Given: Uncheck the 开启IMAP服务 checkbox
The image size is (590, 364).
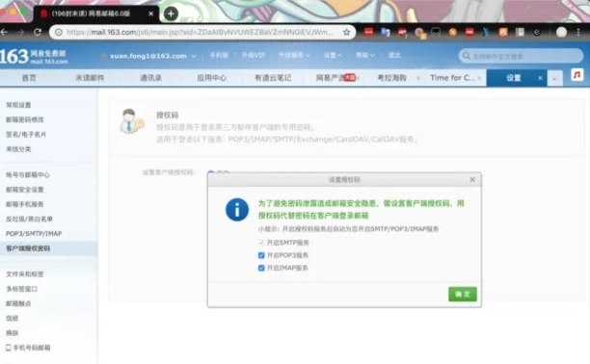Looking at the screenshot, I should point(261,268).
